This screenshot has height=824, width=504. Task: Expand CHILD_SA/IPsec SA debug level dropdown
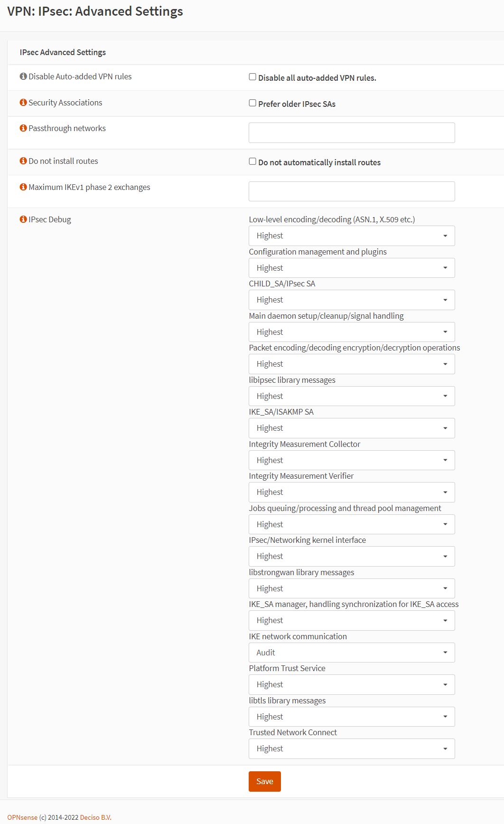tap(351, 300)
